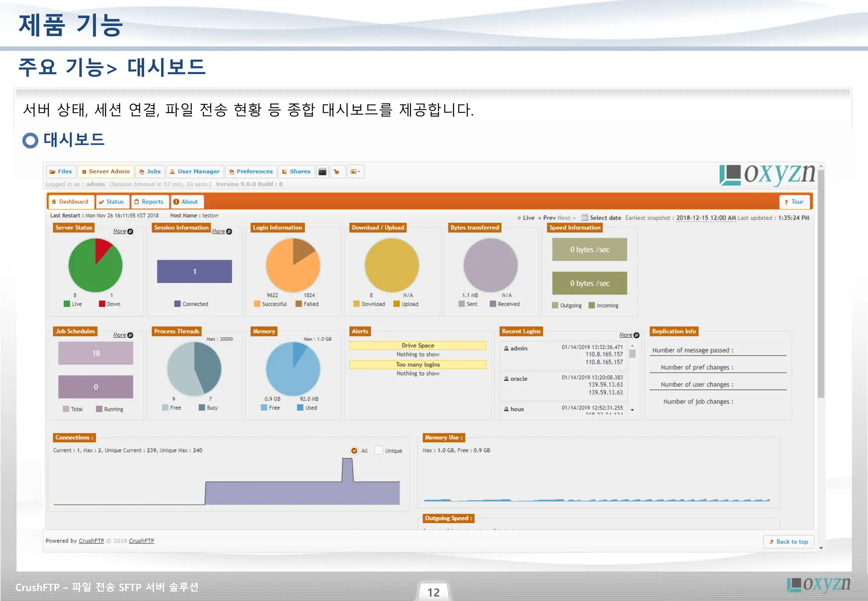Open the terminal console icon in toolbar
Viewport: 868px width, 601px height.
click(x=323, y=172)
